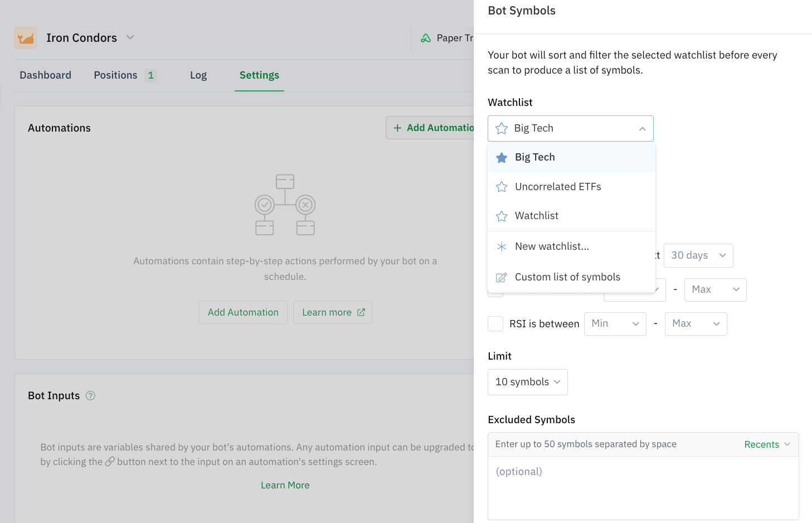This screenshot has width=812, height=523.
Task: Switch to the Dashboard tab
Action: click(x=45, y=75)
